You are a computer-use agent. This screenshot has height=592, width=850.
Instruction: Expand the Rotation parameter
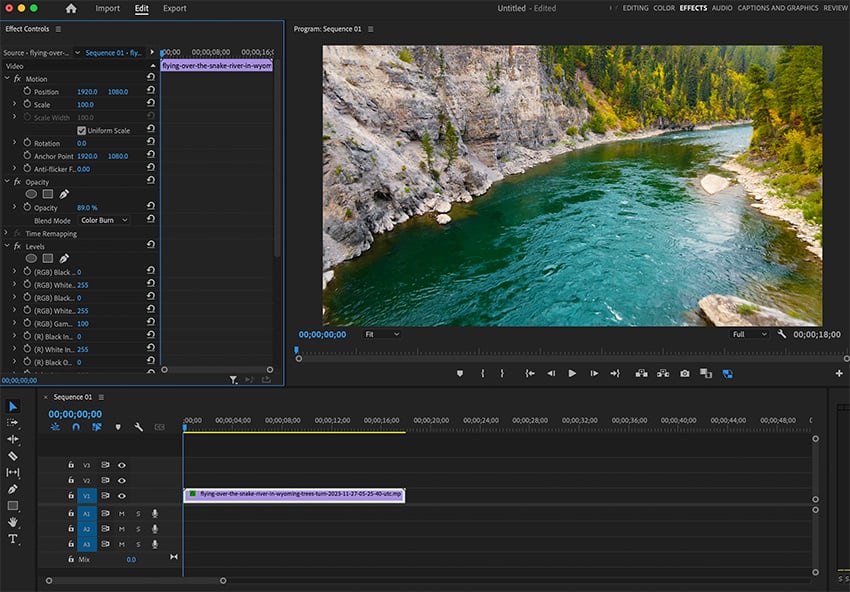pyautogui.click(x=15, y=143)
